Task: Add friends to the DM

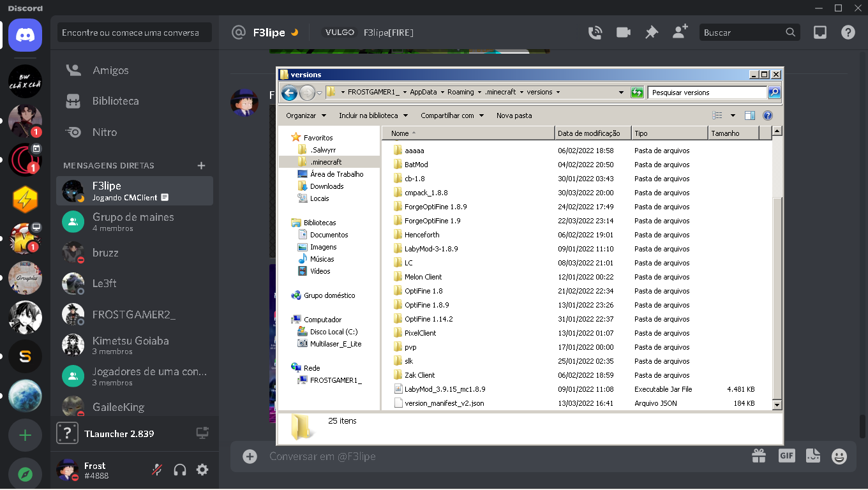Action: pos(680,32)
